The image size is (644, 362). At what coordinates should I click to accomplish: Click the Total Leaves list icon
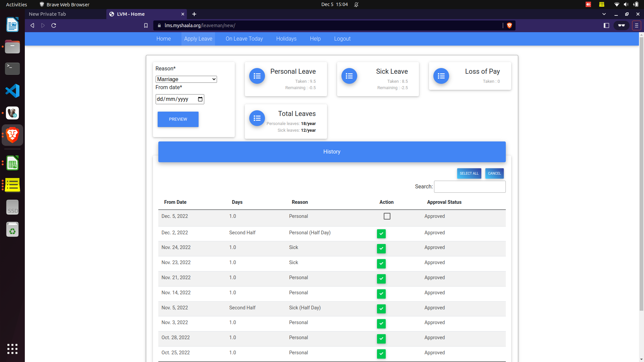point(257,118)
